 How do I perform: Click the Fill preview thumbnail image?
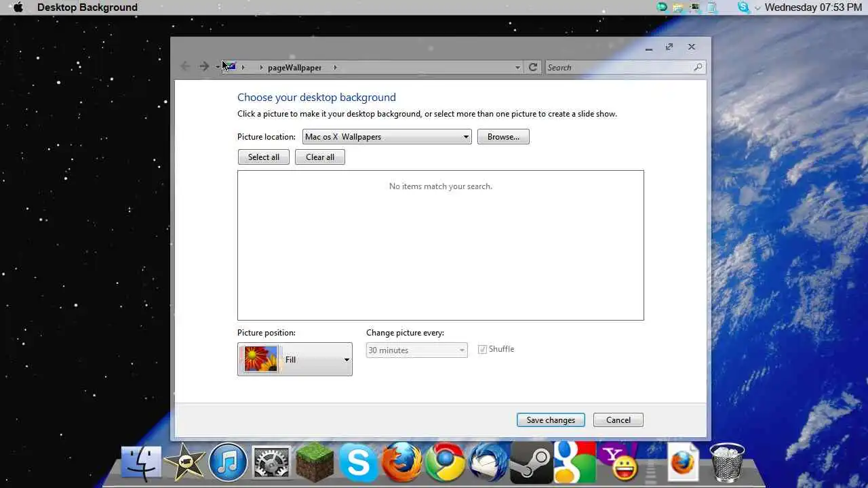(x=261, y=359)
